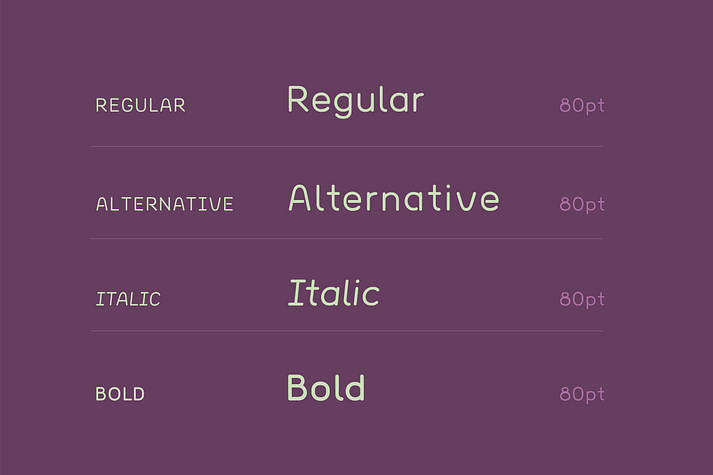Viewport: 713px width, 475px height.
Task: Click the 80pt size in Alternative row
Action: pos(582,205)
